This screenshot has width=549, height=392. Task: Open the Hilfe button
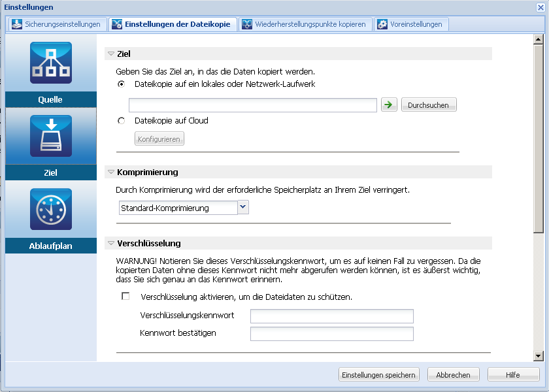point(513,374)
